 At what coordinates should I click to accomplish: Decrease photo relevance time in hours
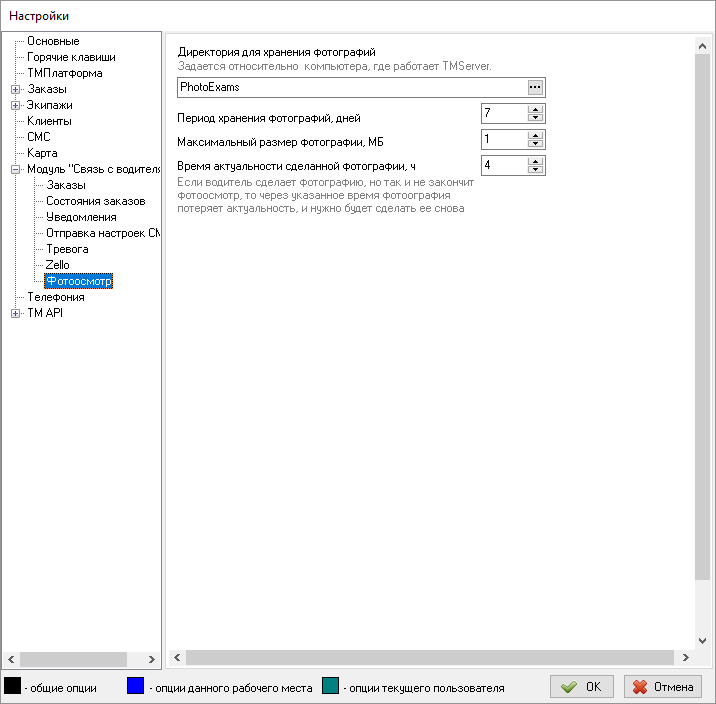click(535, 170)
